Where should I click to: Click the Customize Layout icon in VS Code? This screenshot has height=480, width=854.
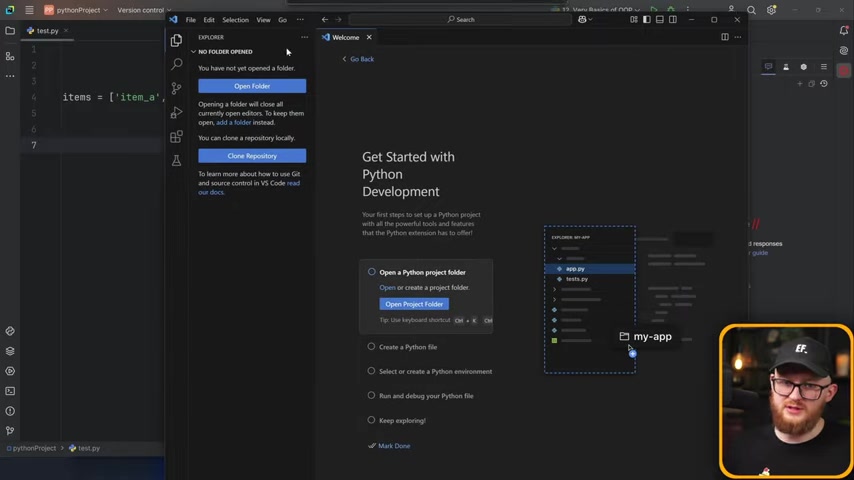pos(634,20)
